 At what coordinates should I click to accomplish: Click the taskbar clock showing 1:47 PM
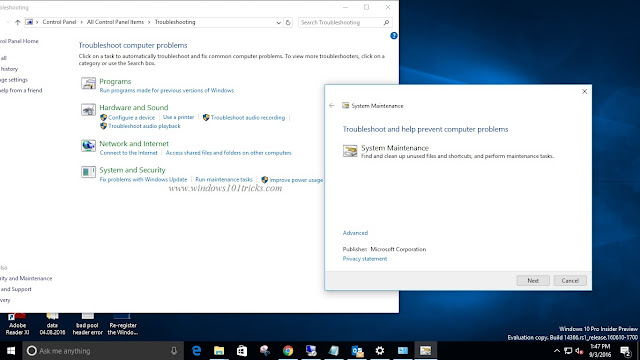(600, 351)
